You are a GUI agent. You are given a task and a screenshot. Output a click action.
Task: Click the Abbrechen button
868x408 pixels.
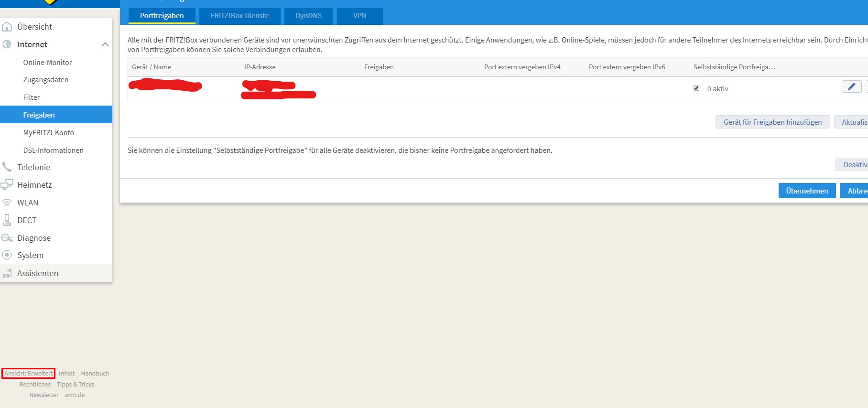coord(854,191)
